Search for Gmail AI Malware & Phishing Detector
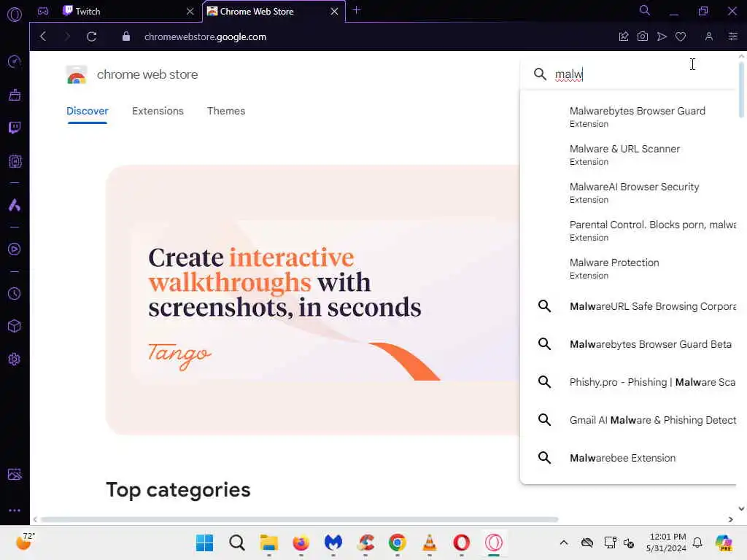The height and width of the screenshot is (560, 747). 629,420
